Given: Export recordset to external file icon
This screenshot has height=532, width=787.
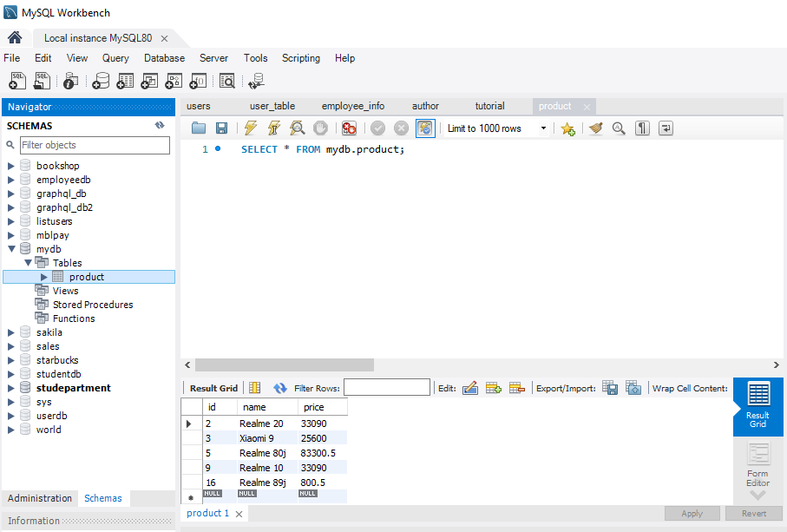Looking at the screenshot, I should 610,388.
